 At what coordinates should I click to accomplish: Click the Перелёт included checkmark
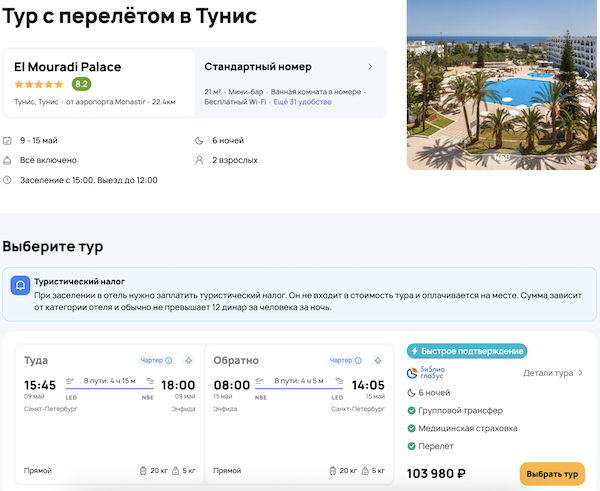pyautogui.click(x=412, y=445)
